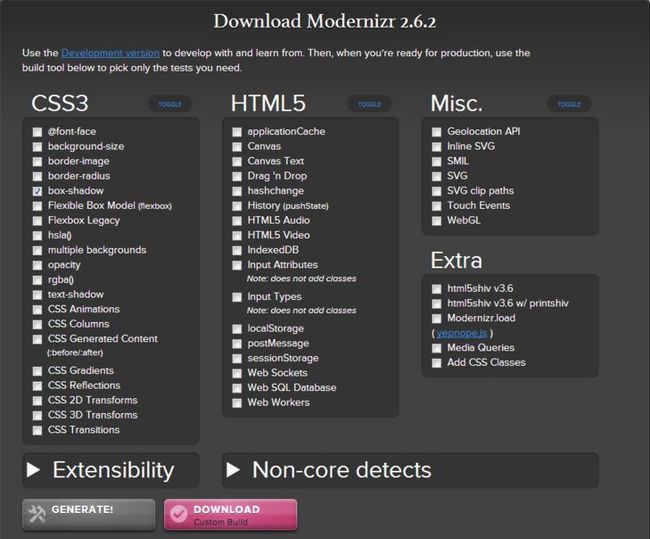Image resolution: width=650 pixels, height=539 pixels.
Task: Tick the plain SVG checkbox
Action: (x=437, y=176)
